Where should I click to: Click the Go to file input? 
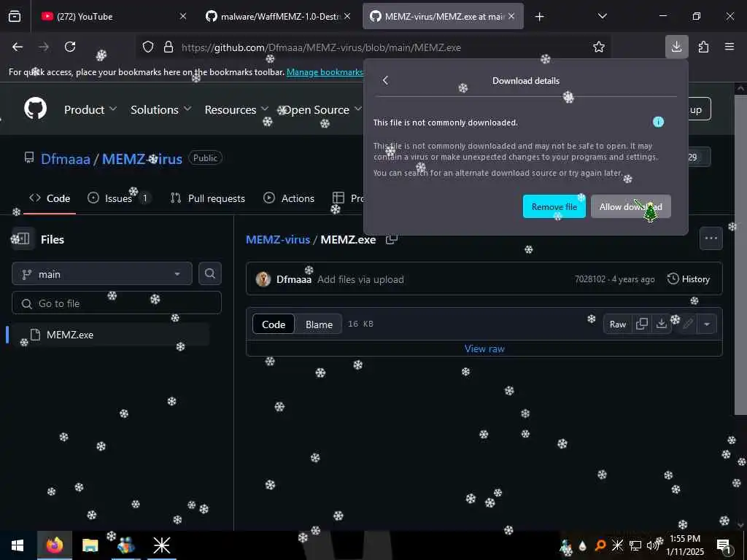point(117,303)
